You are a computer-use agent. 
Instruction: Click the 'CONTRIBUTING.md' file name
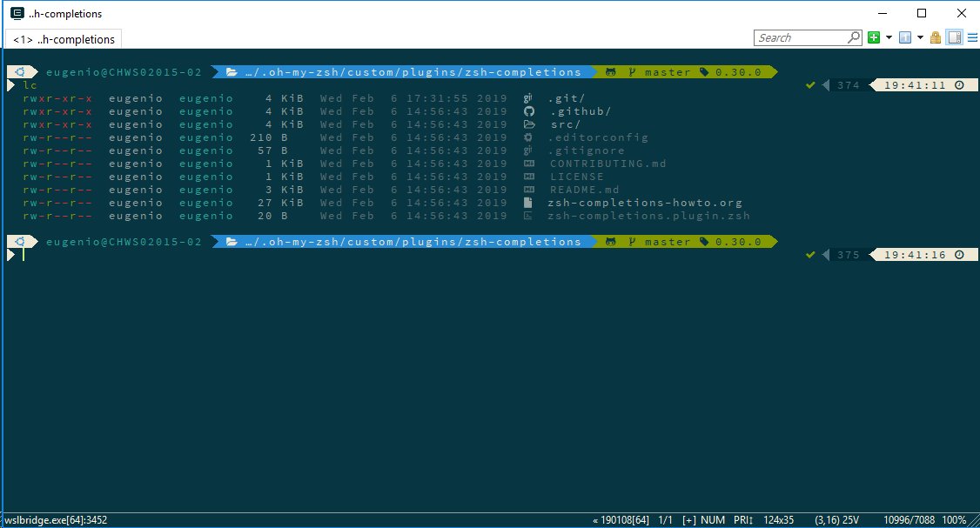click(x=608, y=164)
